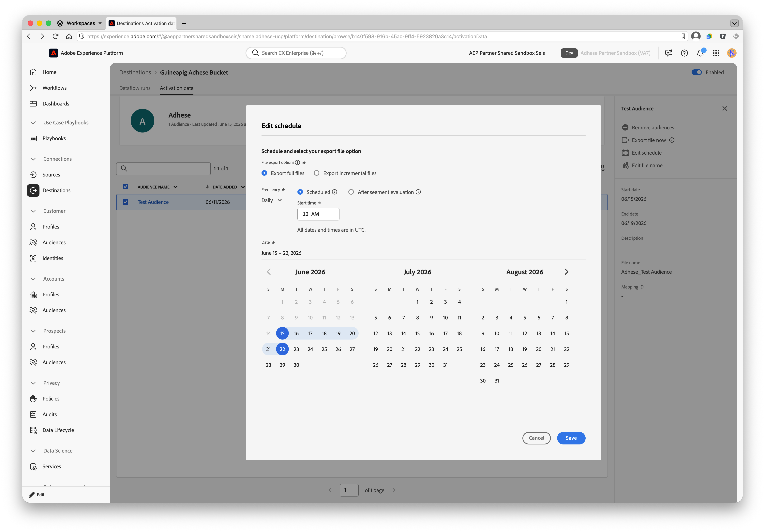Click Remove audiences in side panel
The image size is (765, 532).
tap(648, 128)
